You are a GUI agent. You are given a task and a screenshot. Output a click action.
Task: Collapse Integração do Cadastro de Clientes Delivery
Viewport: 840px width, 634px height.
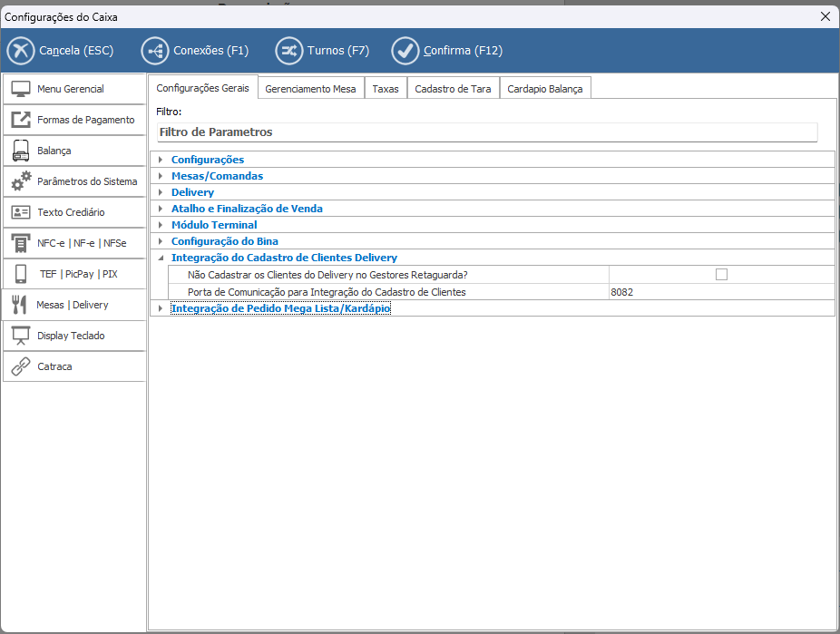pos(161,258)
